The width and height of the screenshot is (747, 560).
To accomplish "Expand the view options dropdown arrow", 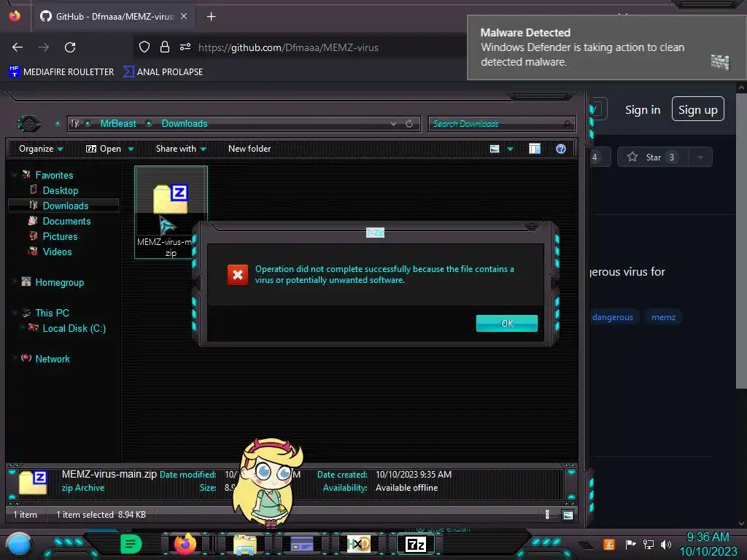I will [x=510, y=149].
